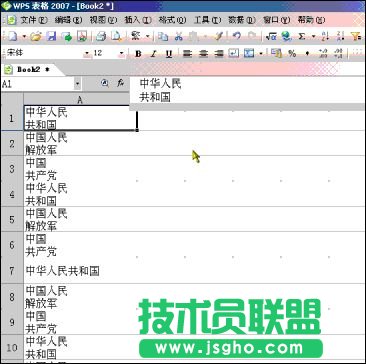Expand the 繁 conversion dropdown arrow
Screen dimensions: 366x364
[147, 36]
